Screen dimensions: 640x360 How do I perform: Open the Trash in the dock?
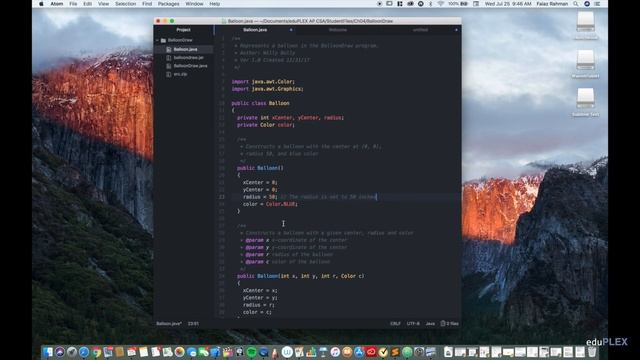tap(592, 352)
